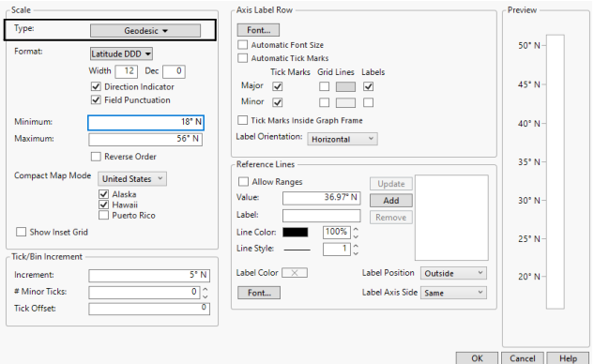This screenshot has width=594, height=364.
Task: Click the format Dec field
Action: (174, 71)
